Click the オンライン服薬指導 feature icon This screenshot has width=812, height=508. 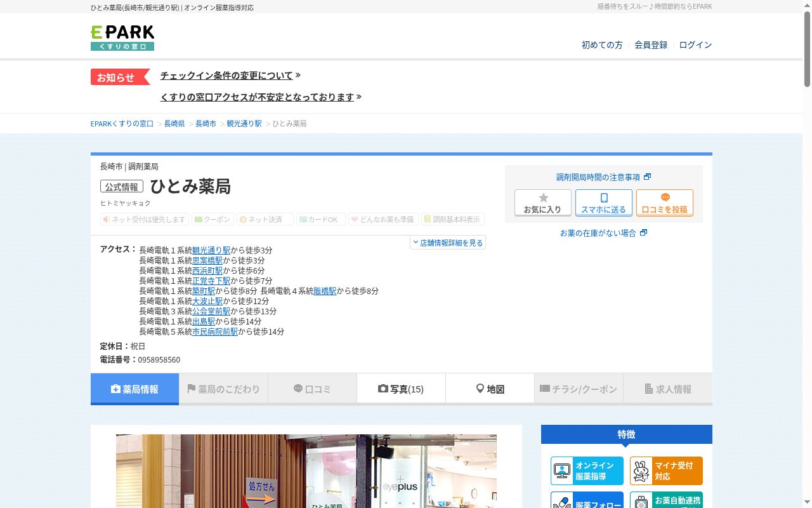click(x=587, y=471)
